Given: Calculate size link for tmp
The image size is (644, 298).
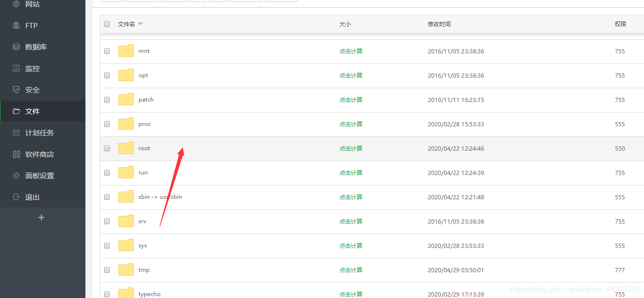Looking at the screenshot, I should (351, 270).
